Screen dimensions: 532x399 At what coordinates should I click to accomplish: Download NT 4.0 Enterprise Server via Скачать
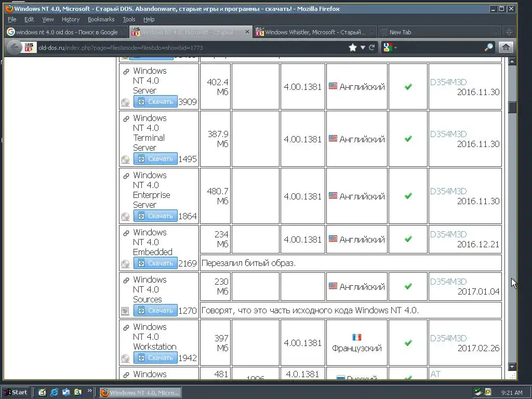[155, 216]
